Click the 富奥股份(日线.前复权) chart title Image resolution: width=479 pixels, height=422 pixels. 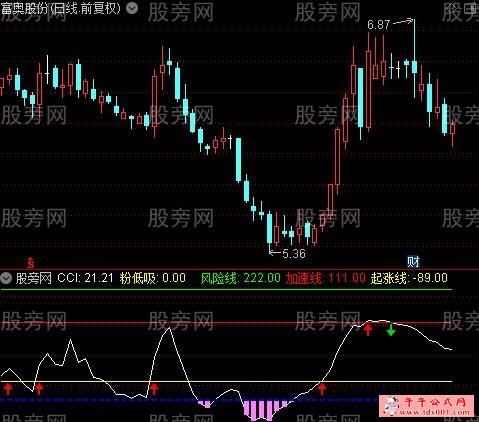pos(61,9)
